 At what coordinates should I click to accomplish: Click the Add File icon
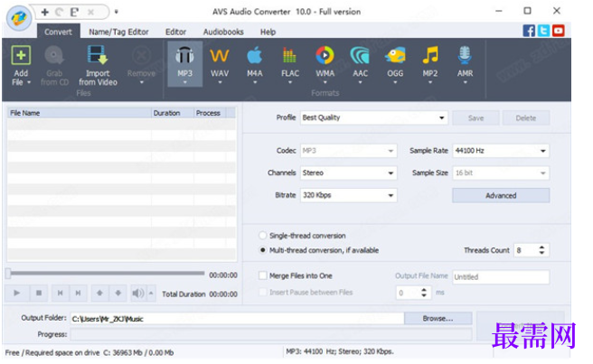click(21, 56)
